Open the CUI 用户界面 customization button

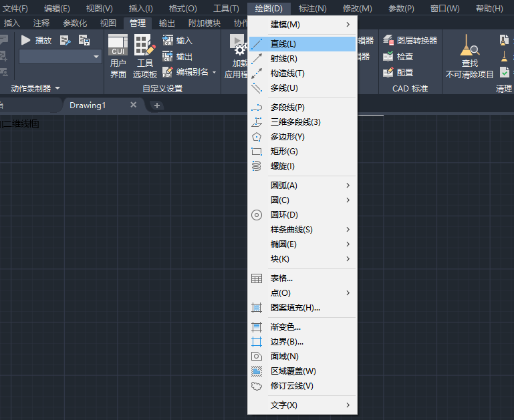pyautogui.click(x=118, y=56)
